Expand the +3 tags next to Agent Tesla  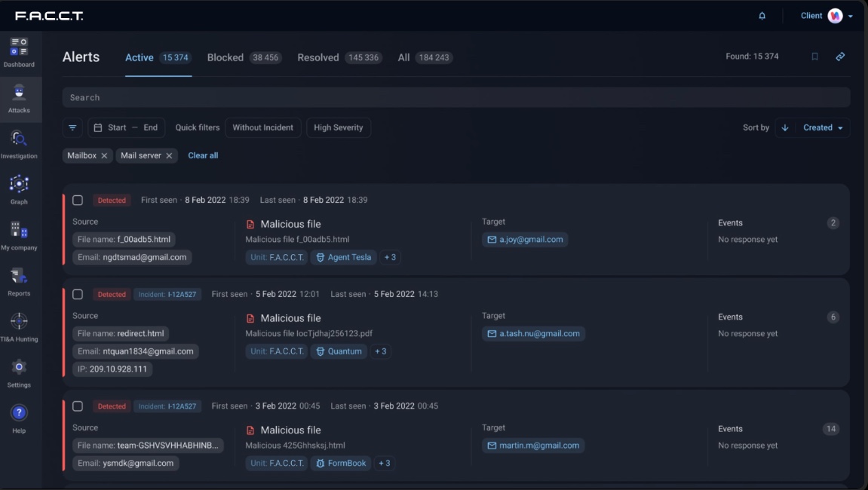[x=390, y=257]
